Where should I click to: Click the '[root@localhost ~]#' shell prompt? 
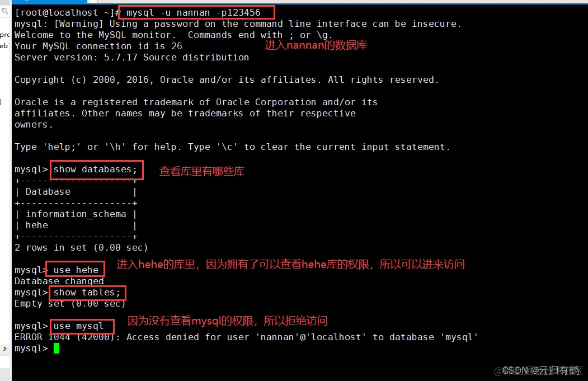click(x=68, y=13)
